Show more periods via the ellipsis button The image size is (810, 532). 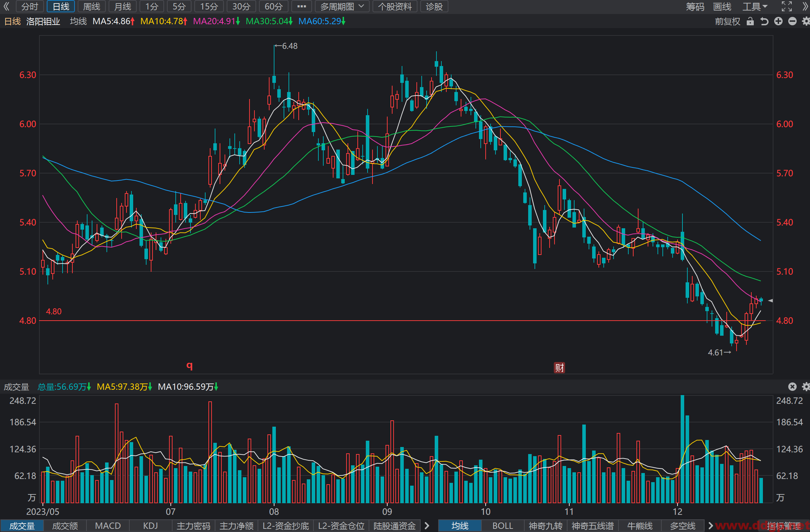click(302, 6)
